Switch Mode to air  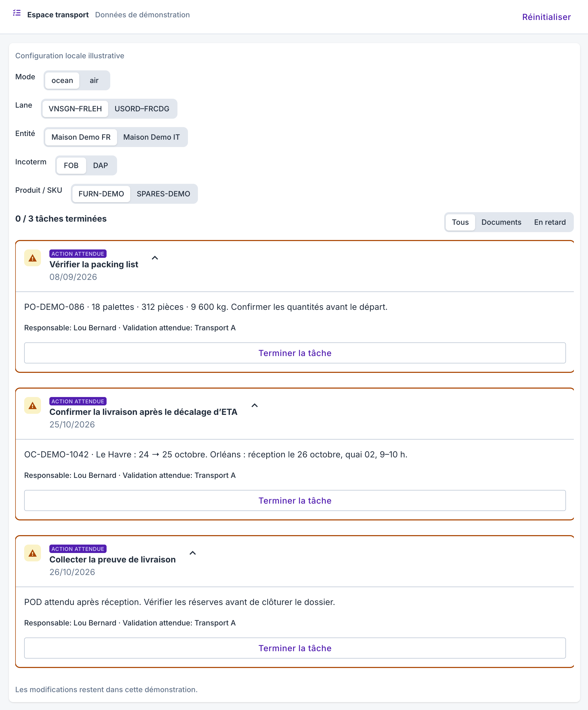click(94, 80)
